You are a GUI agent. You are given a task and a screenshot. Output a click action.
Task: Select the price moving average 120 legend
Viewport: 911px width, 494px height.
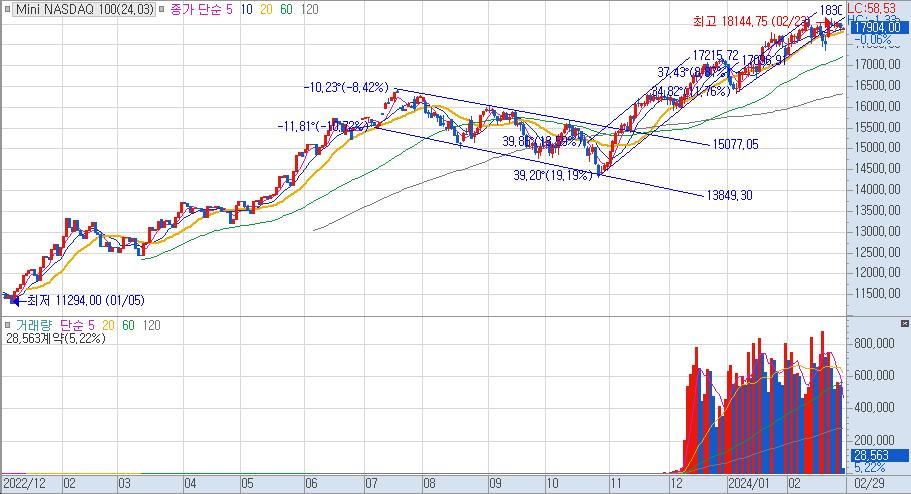(310, 9)
